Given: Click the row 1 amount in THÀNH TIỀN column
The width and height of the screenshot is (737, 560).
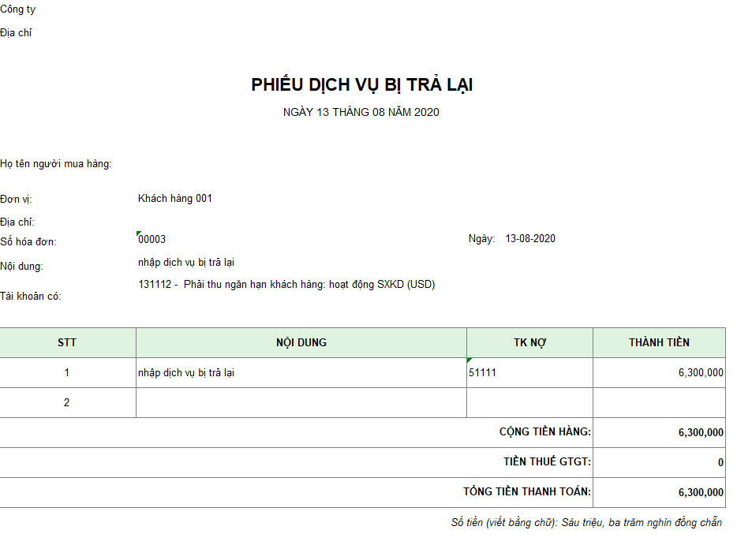Looking at the screenshot, I should [701, 373].
